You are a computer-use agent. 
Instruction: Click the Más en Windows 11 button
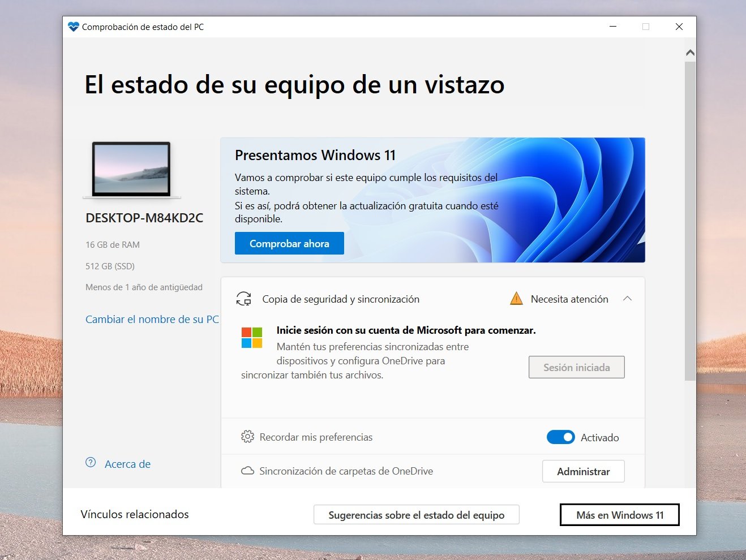tap(620, 515)
